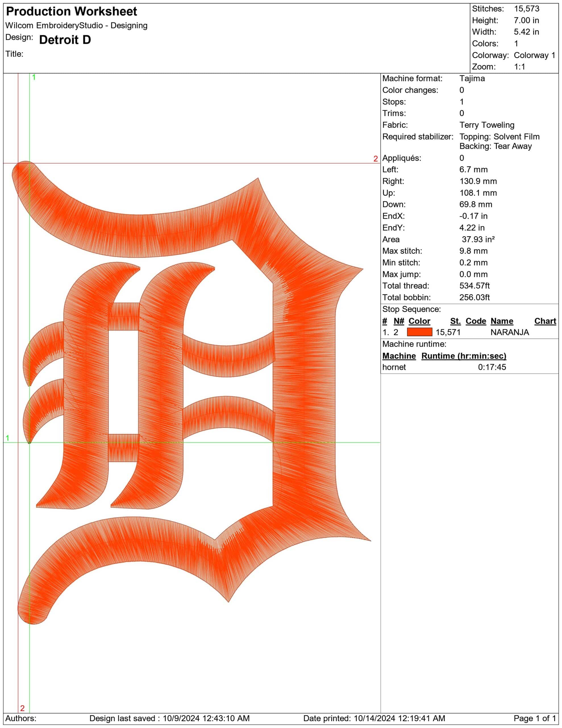Select 'Wilcom EmbroideryStudio - Designing' text
The width and height of the screenshot is (562, 728).
76,26
